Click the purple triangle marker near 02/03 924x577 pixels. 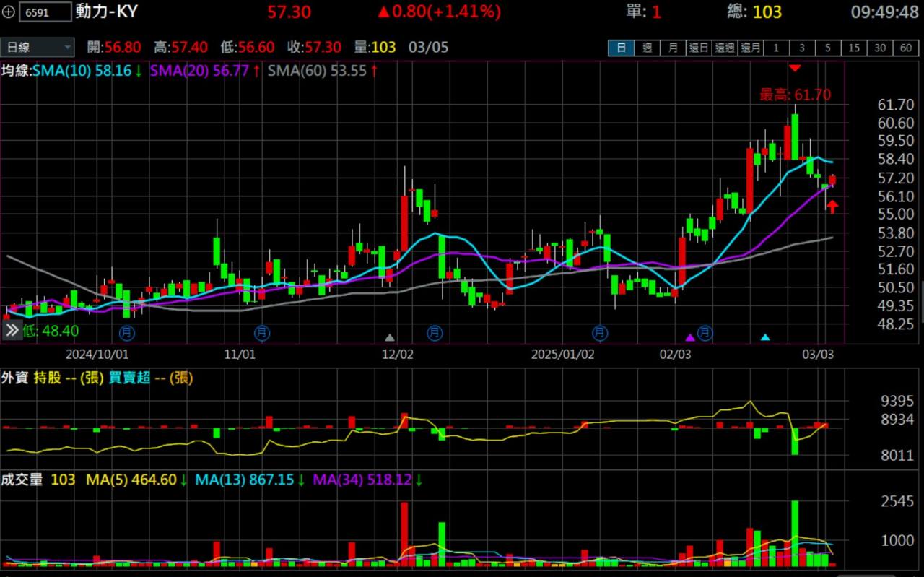click(690, 337)
